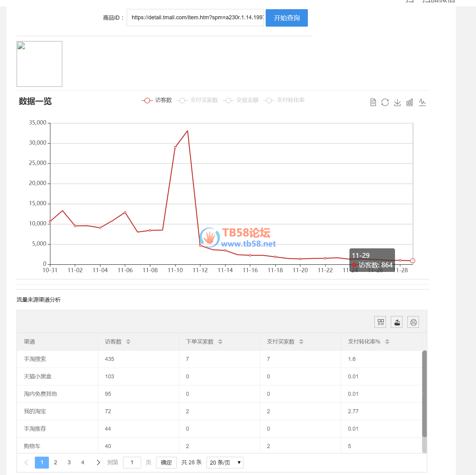Screen dimensions: 476x475
Task: Sort table by 支付转化率% column
Action: point(387,342)
